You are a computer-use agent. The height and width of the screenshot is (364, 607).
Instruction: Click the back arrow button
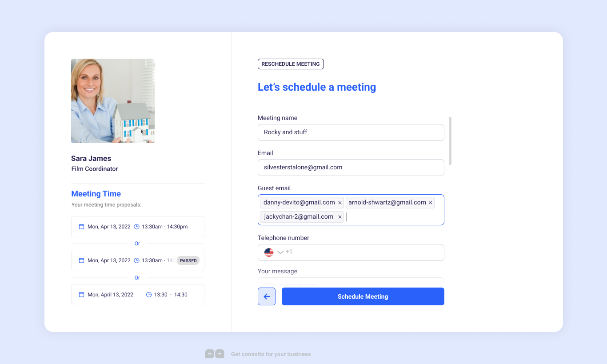click(267, 296)
